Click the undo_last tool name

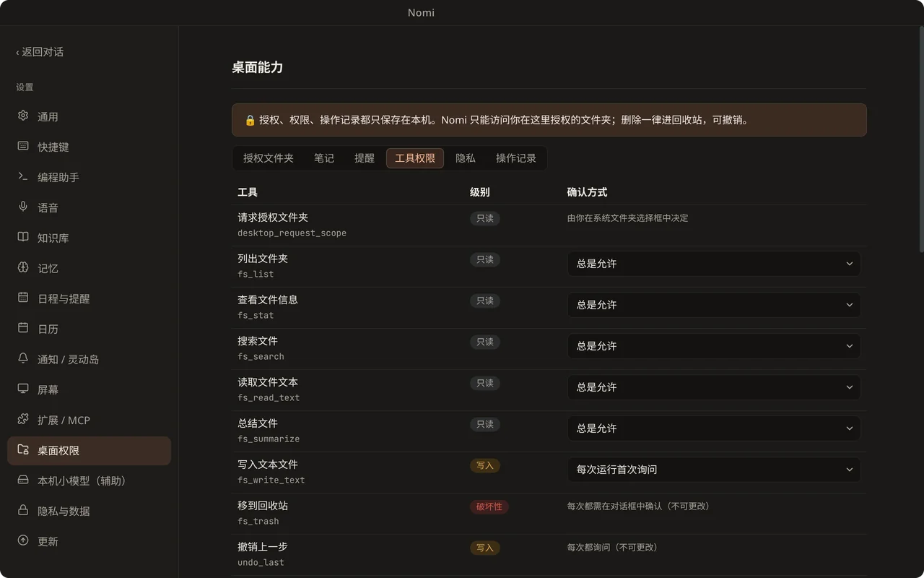pyautogui.click(x=261, y=562)
